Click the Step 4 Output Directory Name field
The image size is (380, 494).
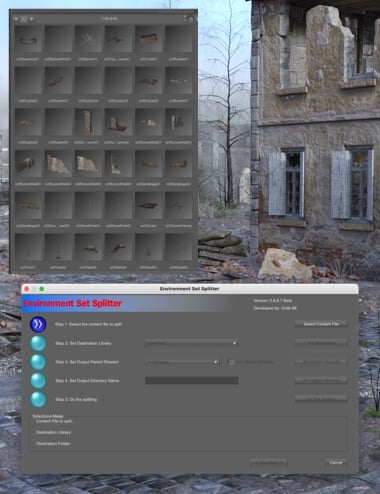click(192, 380)
